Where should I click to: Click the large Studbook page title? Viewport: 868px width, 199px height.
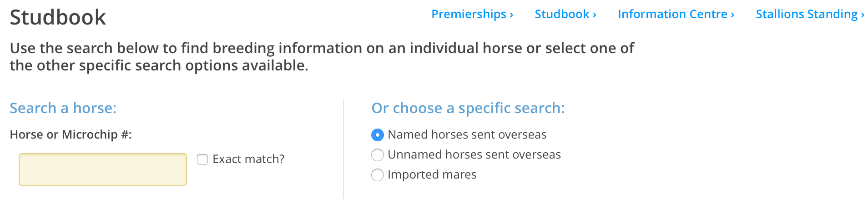tap(58, 18)
